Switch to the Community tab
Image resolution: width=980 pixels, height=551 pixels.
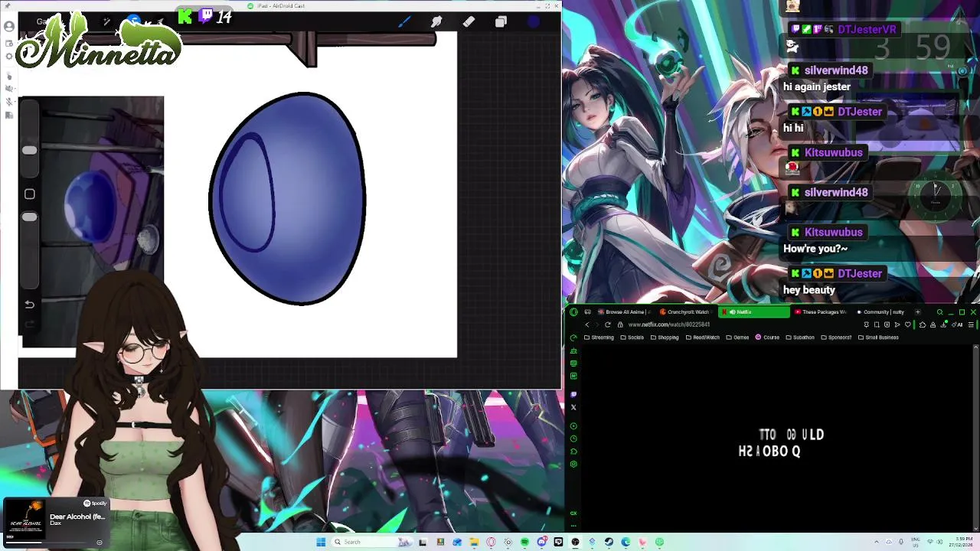(880, 312)
